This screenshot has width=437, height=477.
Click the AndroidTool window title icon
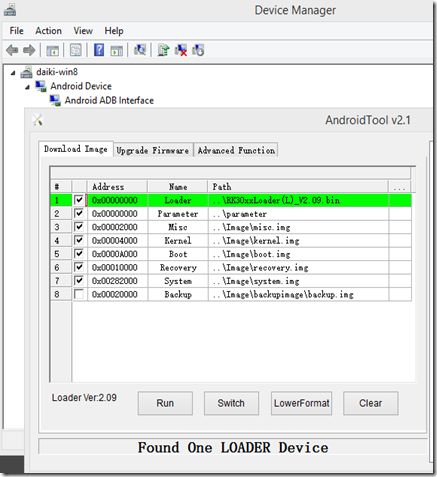tap(37, 120)
